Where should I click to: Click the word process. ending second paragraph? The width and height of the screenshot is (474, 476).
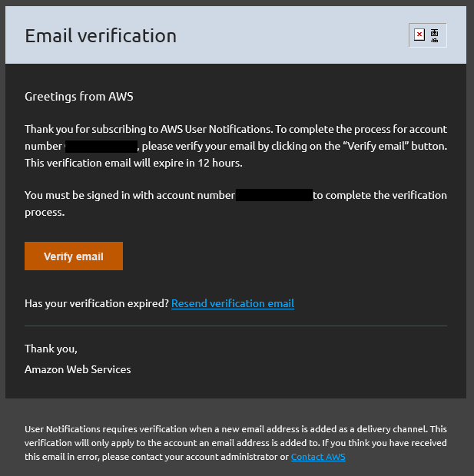(45, 212)
